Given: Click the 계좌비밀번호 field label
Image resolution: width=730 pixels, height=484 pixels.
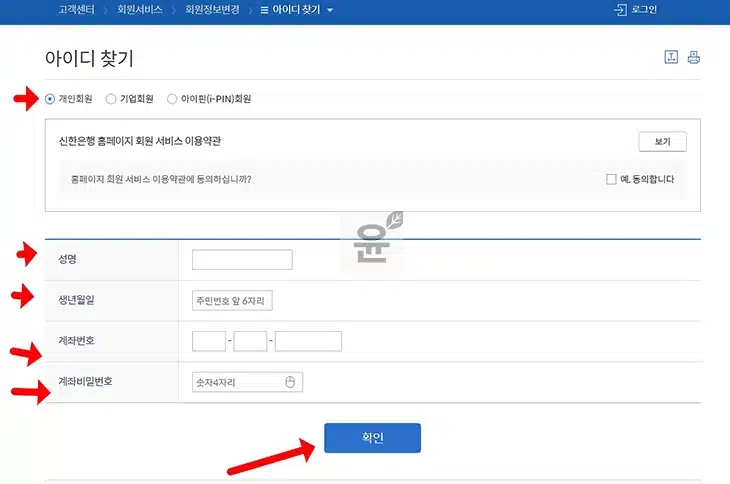Looking at the screenshot, I should 85,382.
